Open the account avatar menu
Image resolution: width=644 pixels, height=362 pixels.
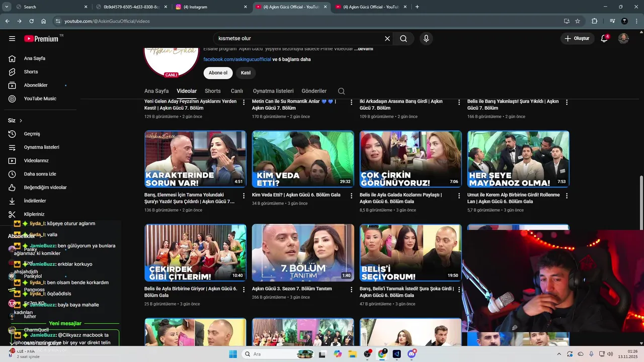[623, 39]
